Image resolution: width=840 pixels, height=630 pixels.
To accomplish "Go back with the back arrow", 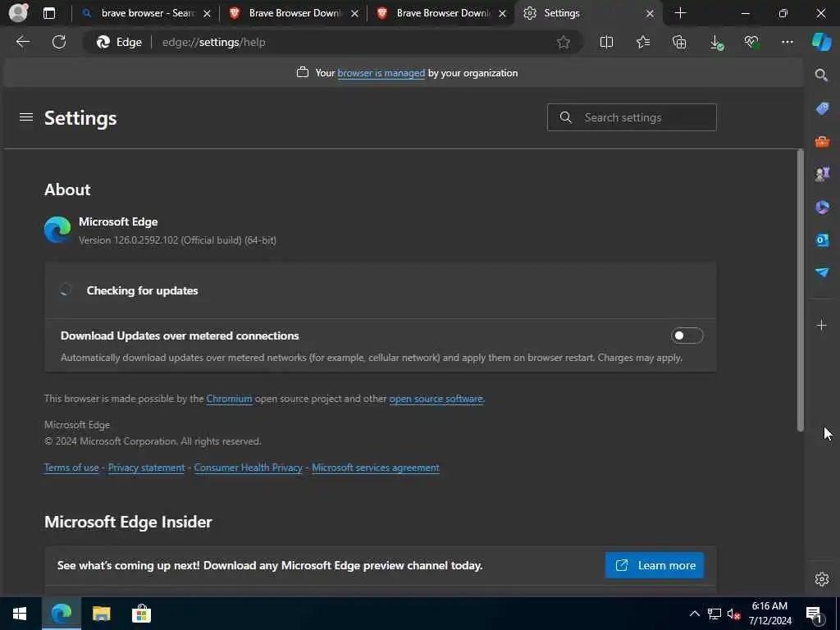I will click(22, 42).
